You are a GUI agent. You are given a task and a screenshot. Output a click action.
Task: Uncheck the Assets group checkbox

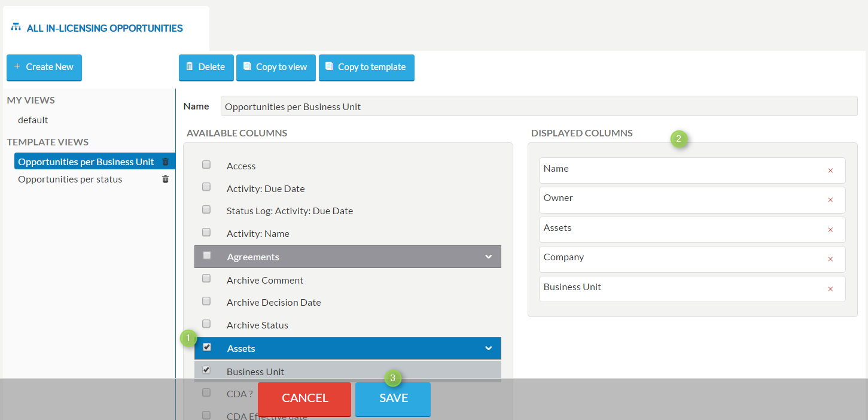(x=207, y=347)
